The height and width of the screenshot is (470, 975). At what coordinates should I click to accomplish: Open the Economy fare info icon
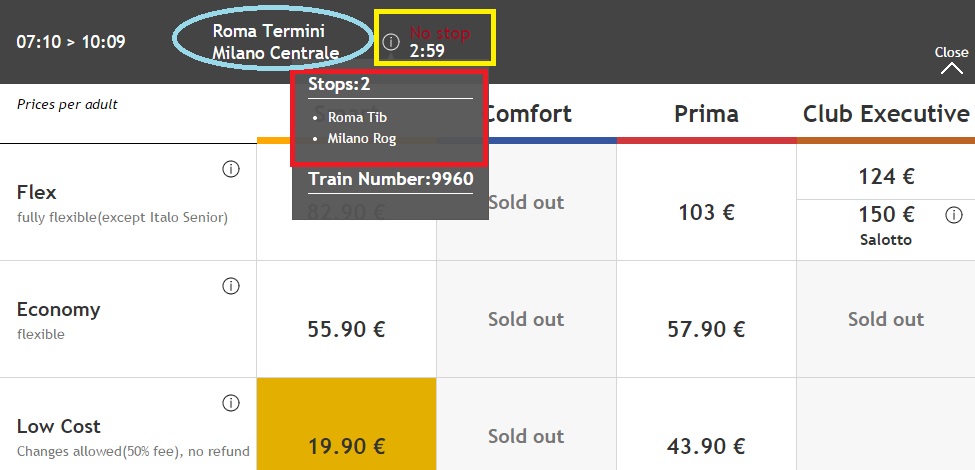click(231, 286)
